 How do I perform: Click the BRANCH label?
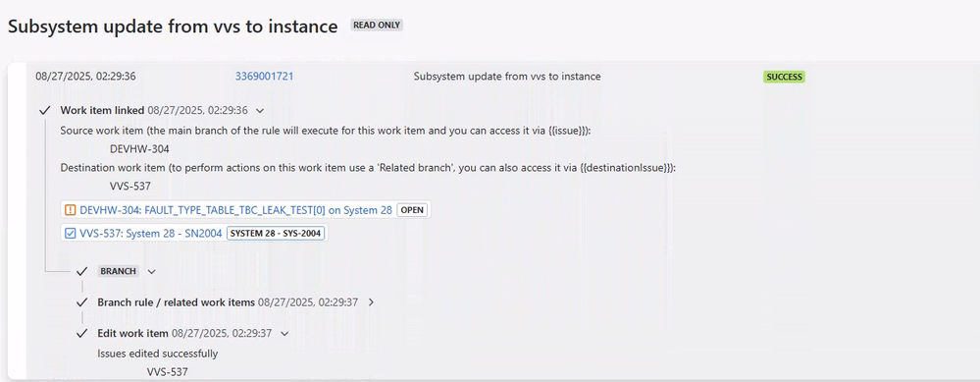(119, 271)
